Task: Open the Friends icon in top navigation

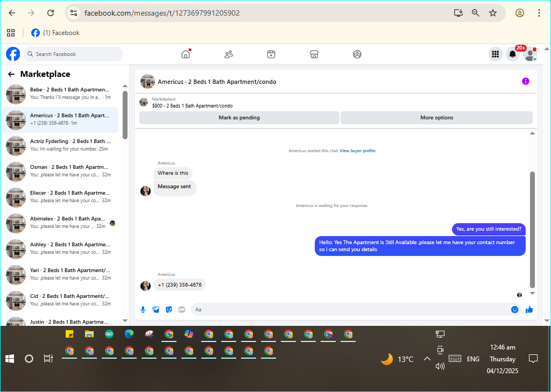Action: point(228,54)
